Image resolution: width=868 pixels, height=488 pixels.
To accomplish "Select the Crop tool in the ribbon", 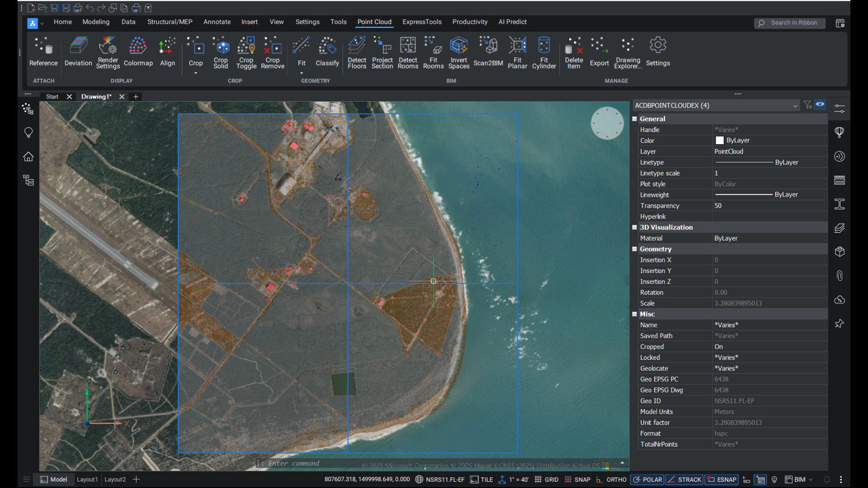I will click(x=196, y=51).
